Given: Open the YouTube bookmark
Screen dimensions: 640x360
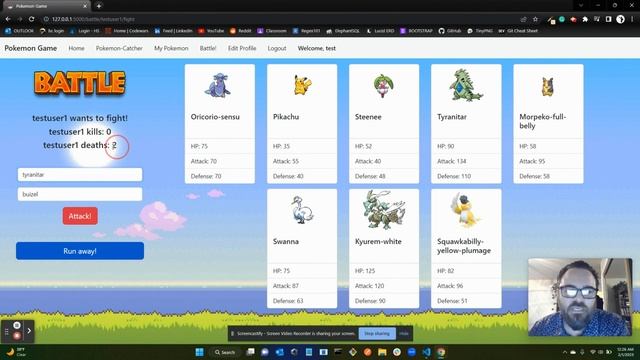Looking at the screenshot, I should point(211,31).
